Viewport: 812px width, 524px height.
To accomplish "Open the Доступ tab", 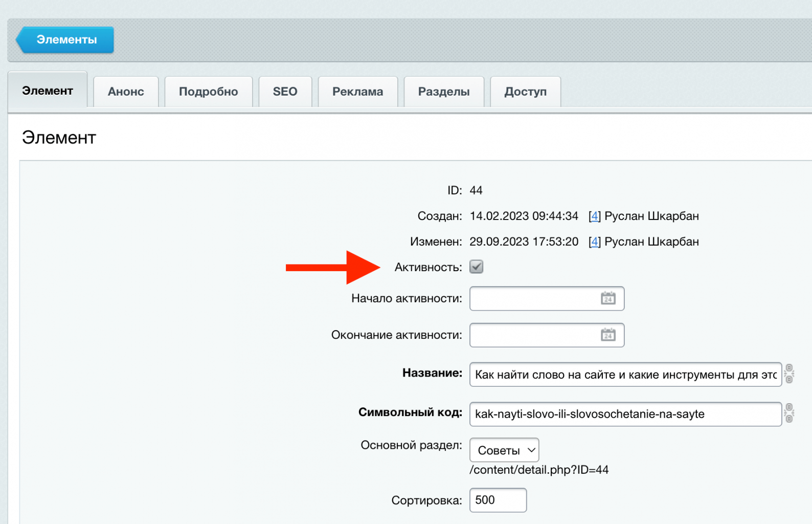I will (526, 92).
